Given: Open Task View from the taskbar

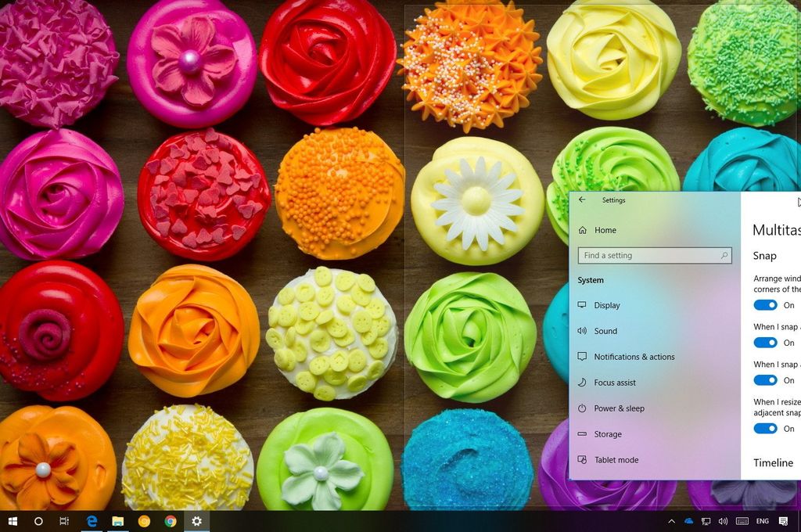Looking at the screenshot, I should click(x=65, y=521).
